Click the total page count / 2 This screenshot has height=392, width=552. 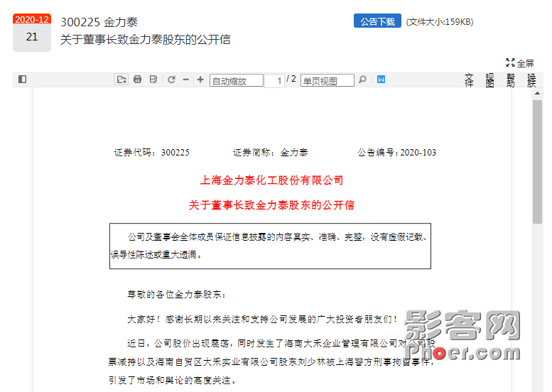(x=291, y=79)
